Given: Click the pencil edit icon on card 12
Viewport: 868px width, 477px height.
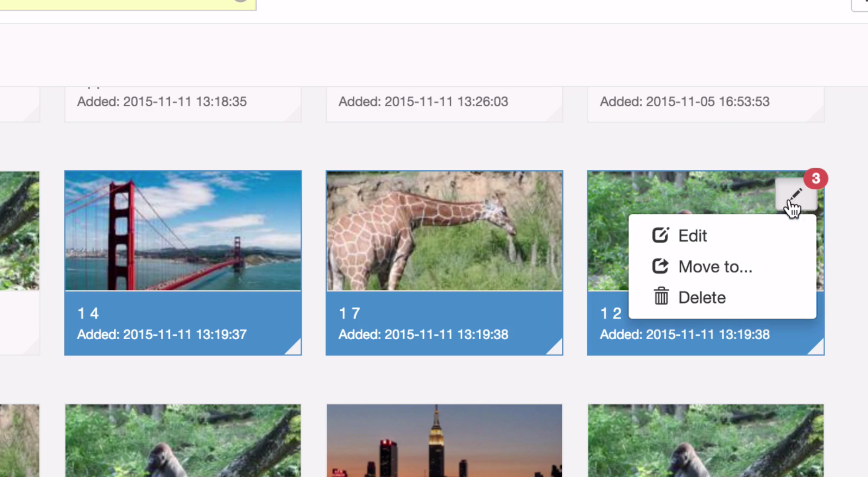Looking at the screenshot, I should [796, 194].
